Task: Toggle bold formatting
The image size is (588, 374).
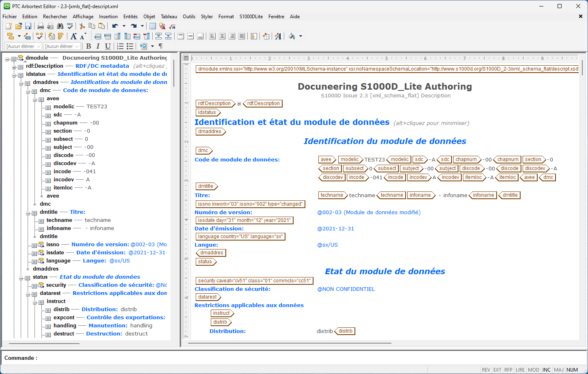Action: [89, 46]
